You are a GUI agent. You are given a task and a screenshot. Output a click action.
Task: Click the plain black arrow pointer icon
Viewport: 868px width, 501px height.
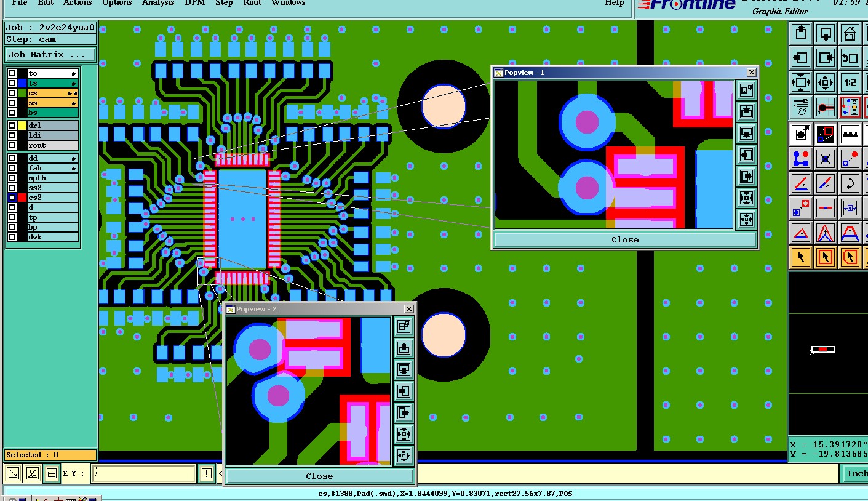(801, 257)
